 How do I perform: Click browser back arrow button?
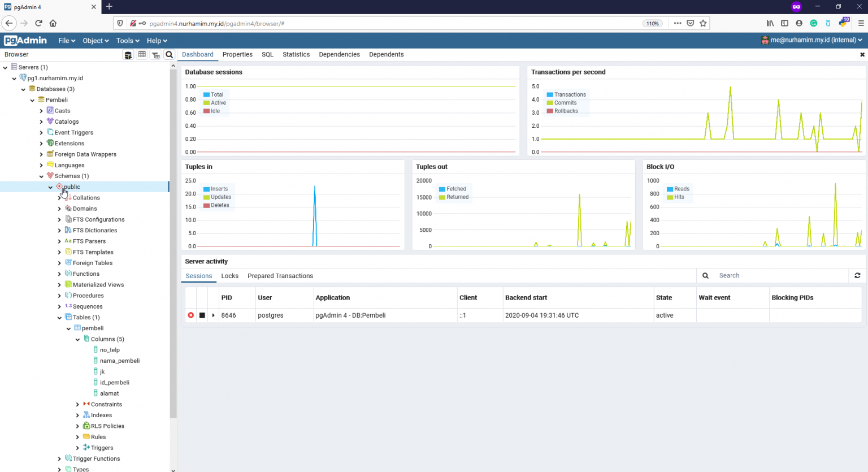point(9,23)
